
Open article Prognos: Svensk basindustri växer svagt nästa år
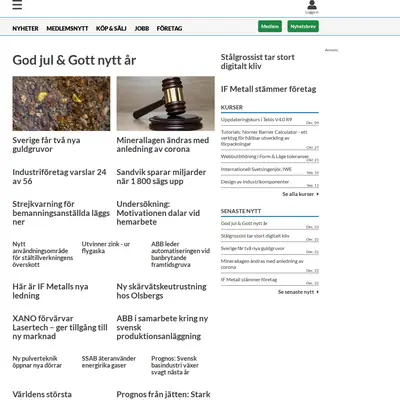(x=175, y=365)
